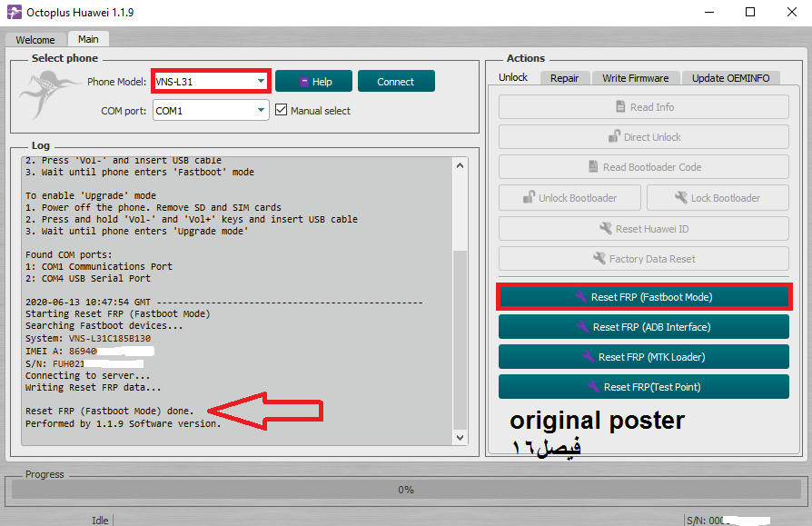Image resolution: width=812 pixels, height=526 pixels.
Task: Click the 'System: VNS-L31C185B130' log line
Action: tap(88, 339)
